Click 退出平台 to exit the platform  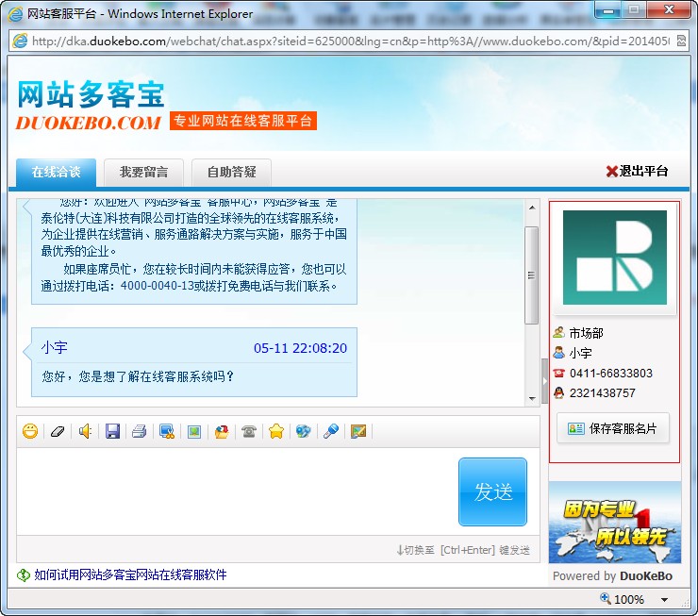coord(637,171)
